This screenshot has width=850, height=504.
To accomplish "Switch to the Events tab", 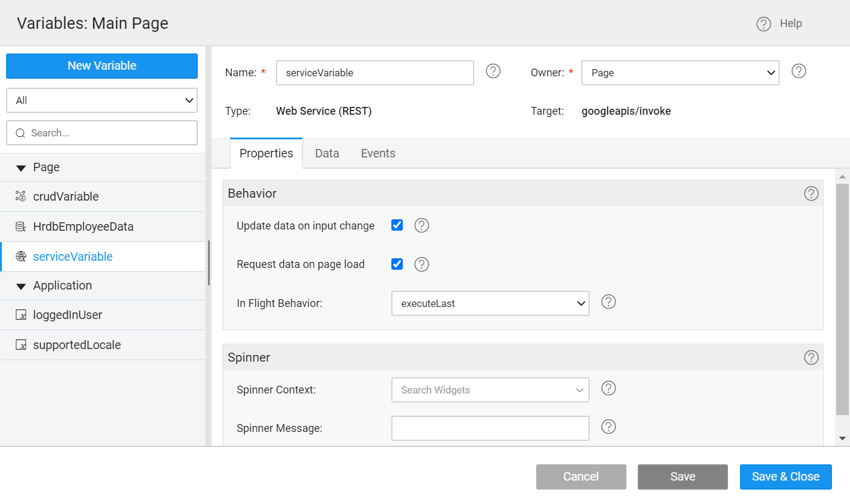I will tap(378, 153).
